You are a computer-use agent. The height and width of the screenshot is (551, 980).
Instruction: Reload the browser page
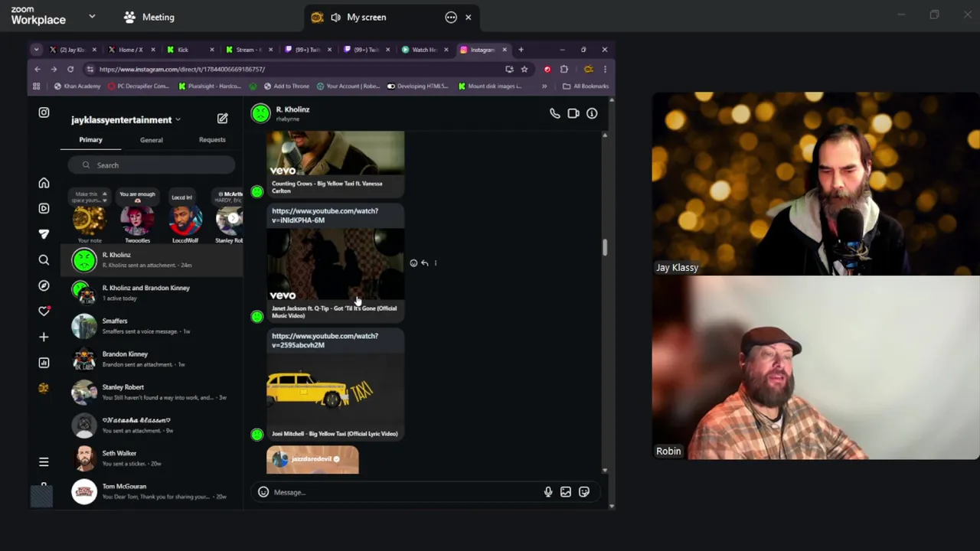click(70, 69)
